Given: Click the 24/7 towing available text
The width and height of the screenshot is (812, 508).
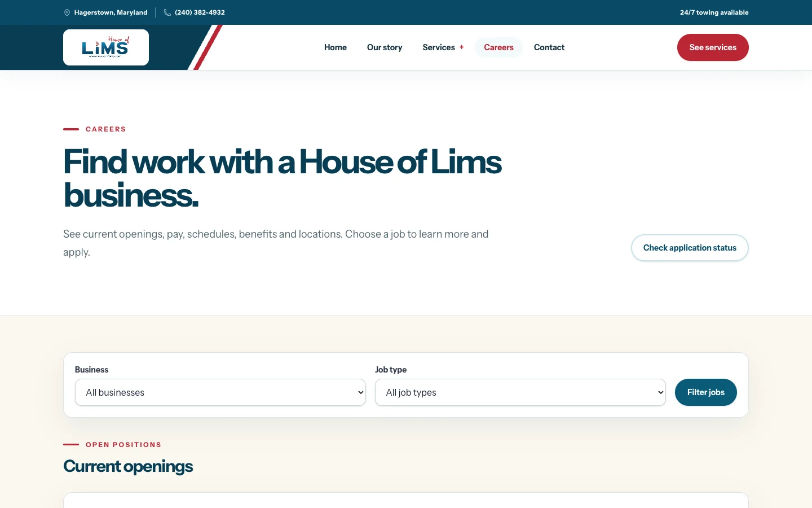Looking at the screenshot, I should [x=714, y=12].
